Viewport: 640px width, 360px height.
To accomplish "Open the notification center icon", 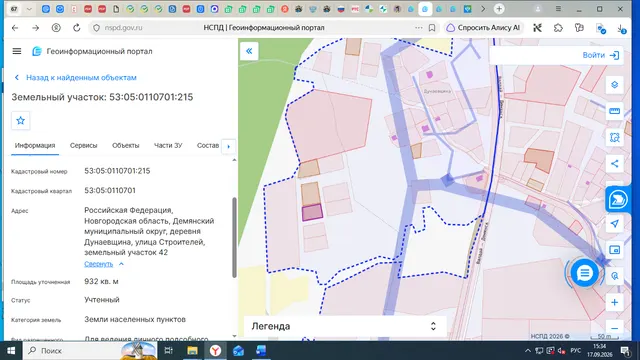I will tap(625, 351).
